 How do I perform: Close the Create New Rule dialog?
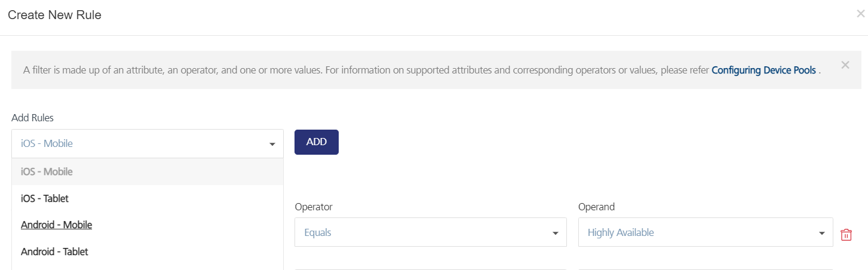860,14
